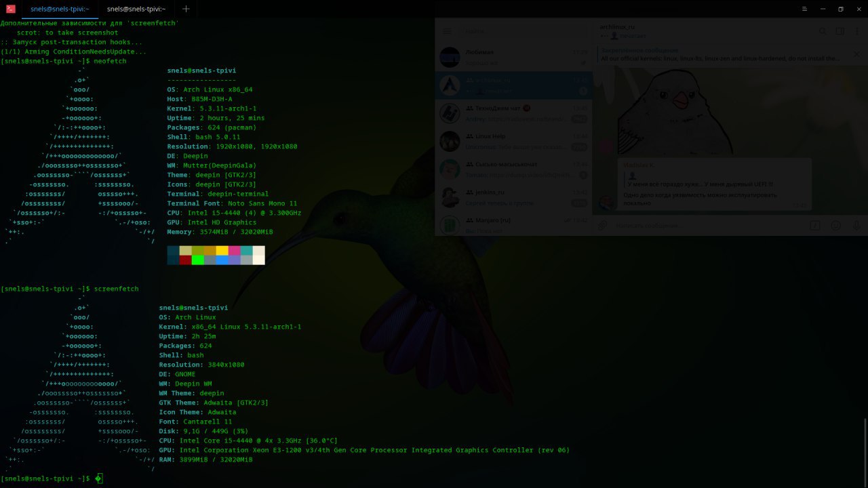The height and width of the screenshot is (488, 868).
Task: Select the archlinux_ru chat in Telegram list
Action: (514, 85)
